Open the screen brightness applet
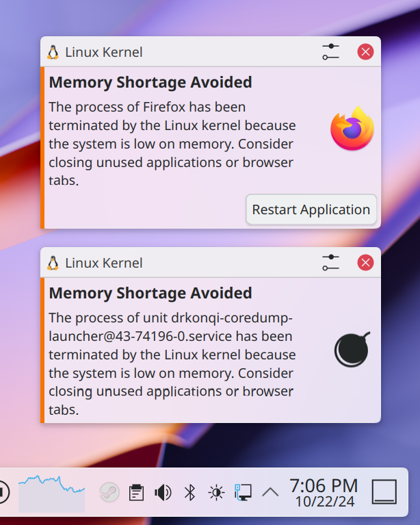Screen dimensions: 420x525 (217, 493)
